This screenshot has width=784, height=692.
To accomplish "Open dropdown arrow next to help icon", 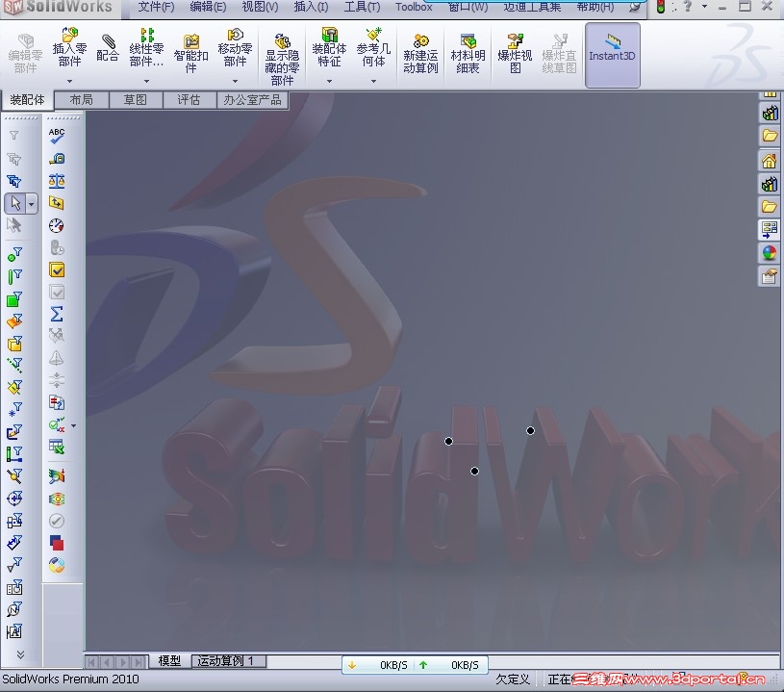I will tap(704, 7).
